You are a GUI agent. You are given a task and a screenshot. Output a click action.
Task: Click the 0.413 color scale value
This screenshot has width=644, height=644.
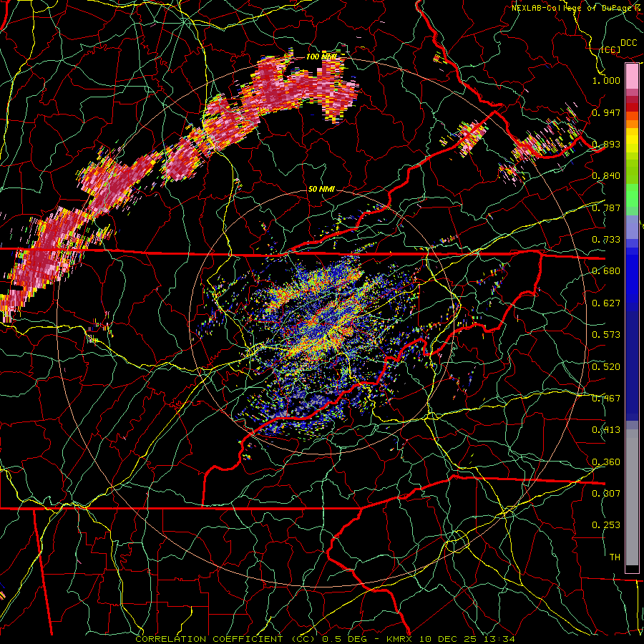tap(606, 430)
